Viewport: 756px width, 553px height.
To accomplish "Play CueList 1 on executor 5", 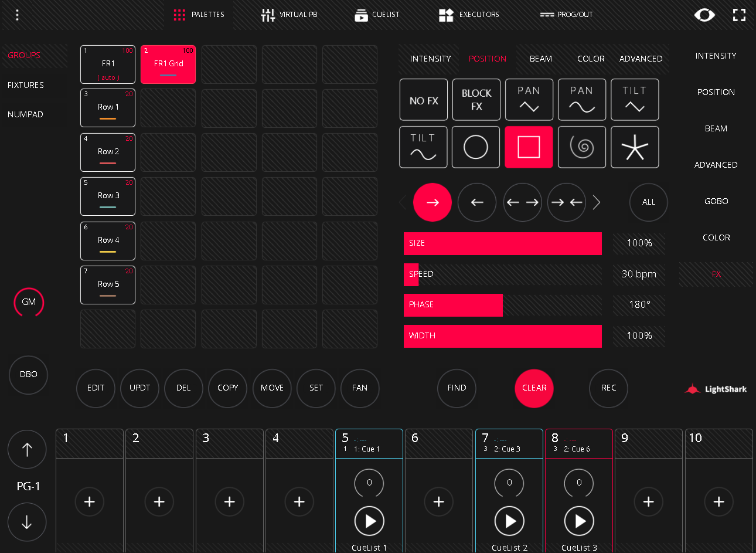I will (x=369, y=521).
